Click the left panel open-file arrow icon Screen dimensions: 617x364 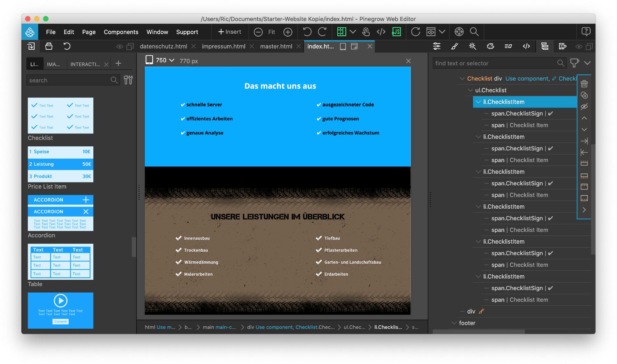pyautogui.click(x=31, y=46)
